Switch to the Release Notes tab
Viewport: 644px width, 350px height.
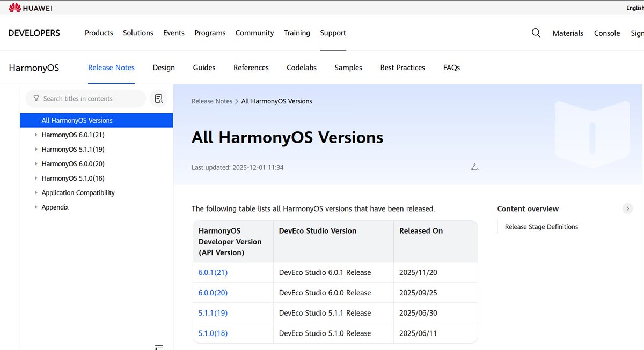pos(111,68)
